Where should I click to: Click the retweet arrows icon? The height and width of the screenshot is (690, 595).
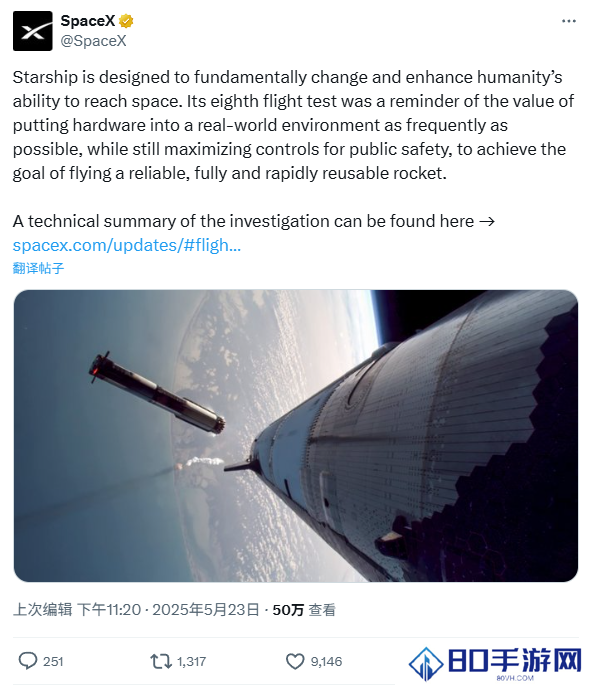coord(161,661)
